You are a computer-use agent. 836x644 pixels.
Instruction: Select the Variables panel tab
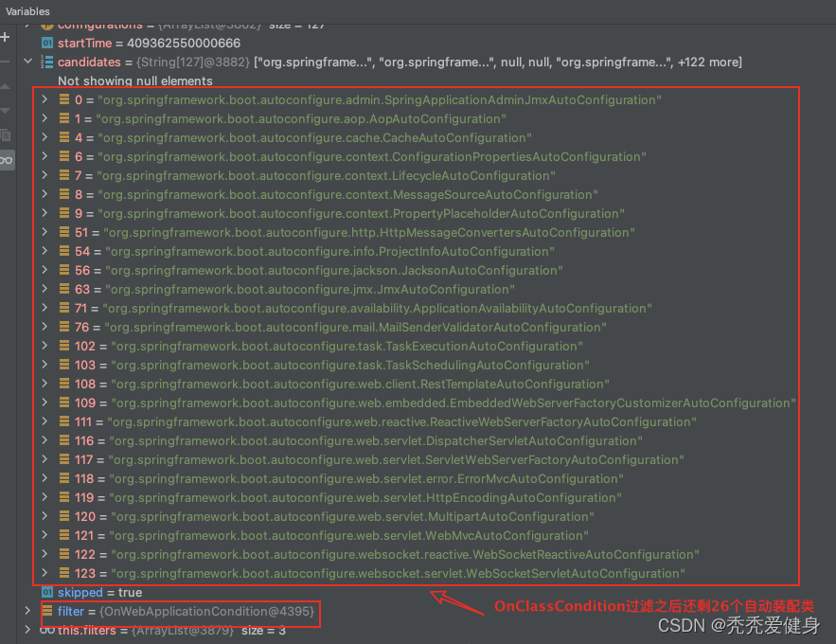[x=27, y=11]
